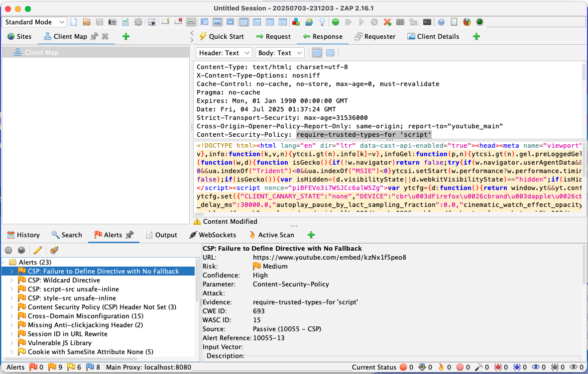
Task: Open the Options gear icon
Action: tap(138, 22)
